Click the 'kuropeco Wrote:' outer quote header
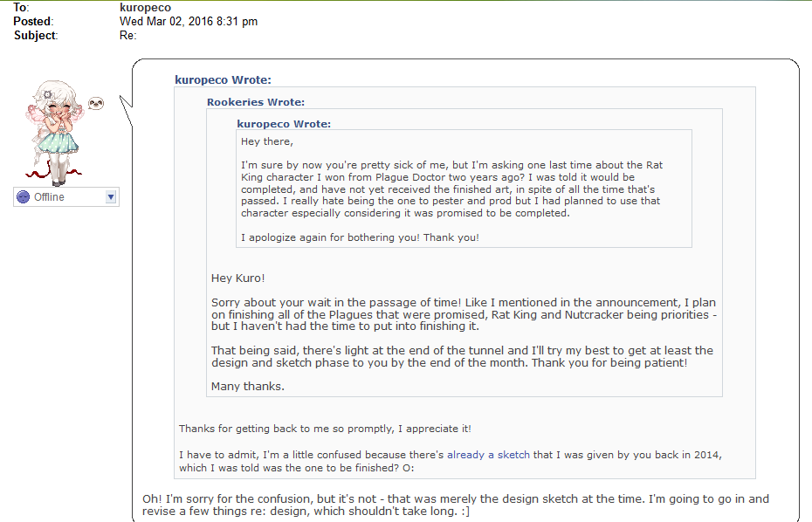Viewport: 812px width, 522px height. pos(223,79)
